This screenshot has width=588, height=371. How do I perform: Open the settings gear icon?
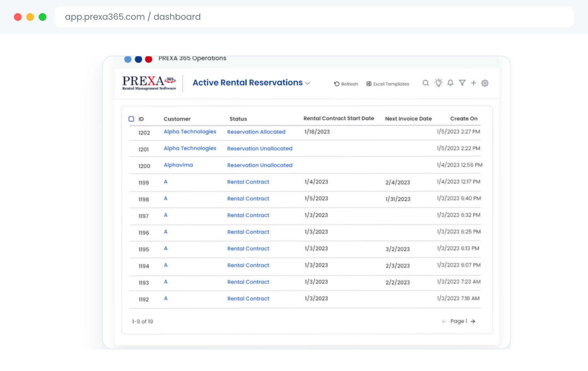coord(485,83)
